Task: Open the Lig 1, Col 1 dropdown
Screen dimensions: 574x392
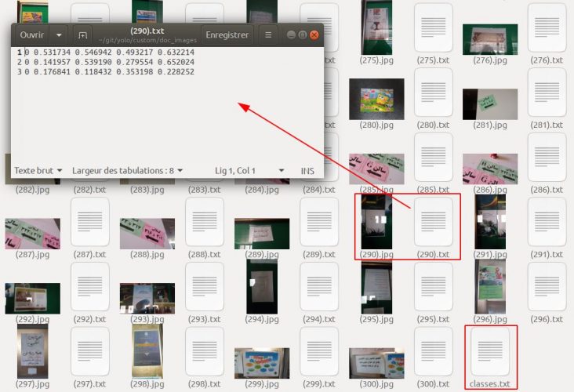Action: click(249, 170)
